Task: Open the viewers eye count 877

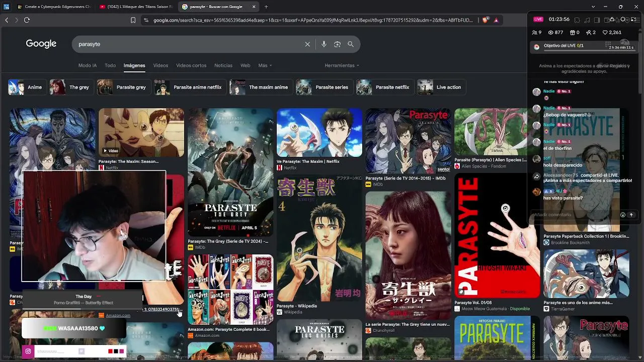Action: point(555,32)
